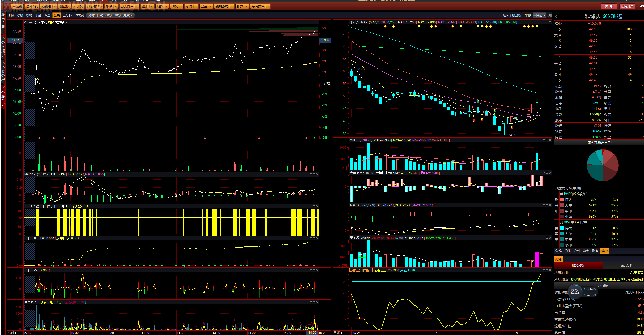Image resolution: width=644 pixels, height=335 pixels.
Task: Close the intraday MACD panel on the left
Action: click(317, 174)
